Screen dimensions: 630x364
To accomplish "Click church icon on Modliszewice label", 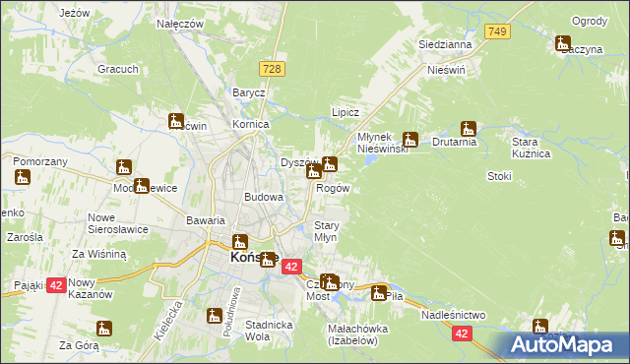I will pyautogui.click(x=141, y=186).
